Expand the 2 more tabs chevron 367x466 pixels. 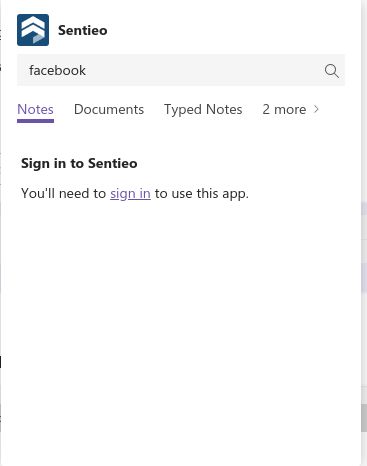316,109
